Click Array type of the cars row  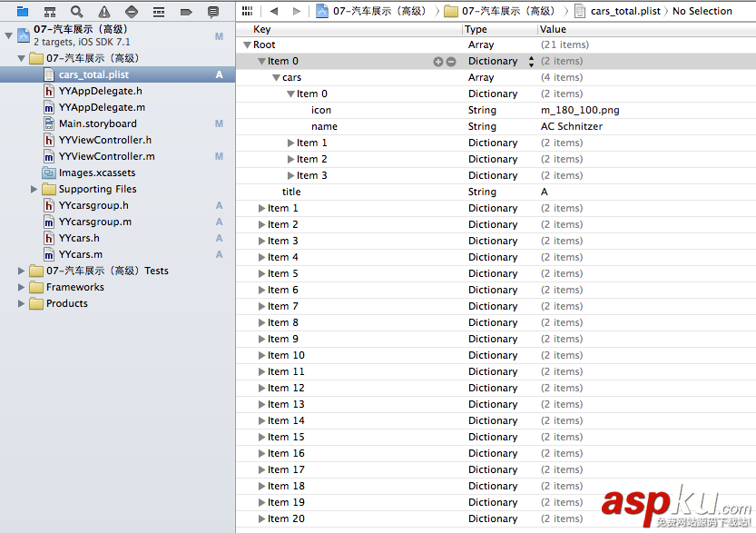pyautogui.click(x=481, y=78)
